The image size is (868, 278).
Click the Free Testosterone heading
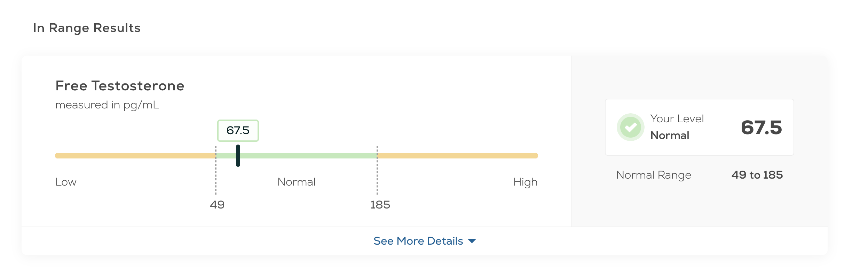pyautogui.click(x=120, y=86)
